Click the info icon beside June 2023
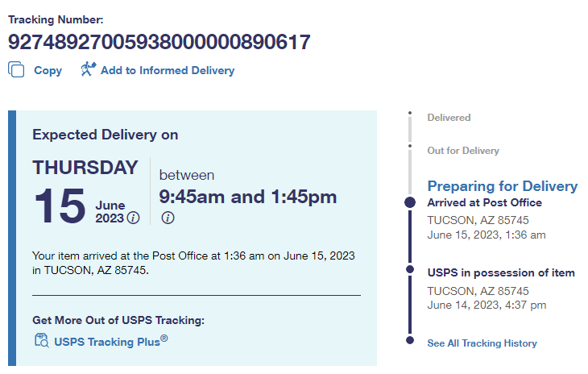This screenshot has width=588, height=374. tap(134, 218)
